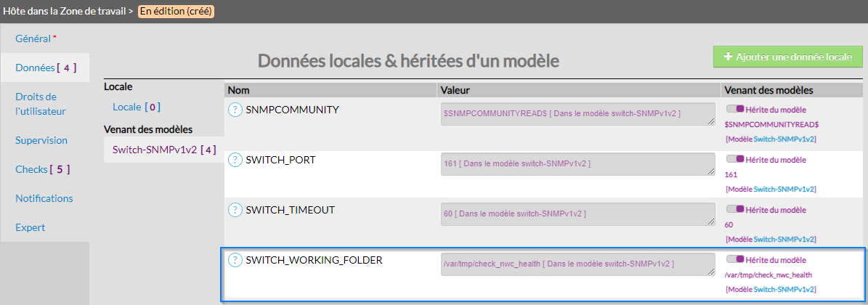Select the Locale data filter
Viewport: 868px width, 305px height.
[136, 107]
